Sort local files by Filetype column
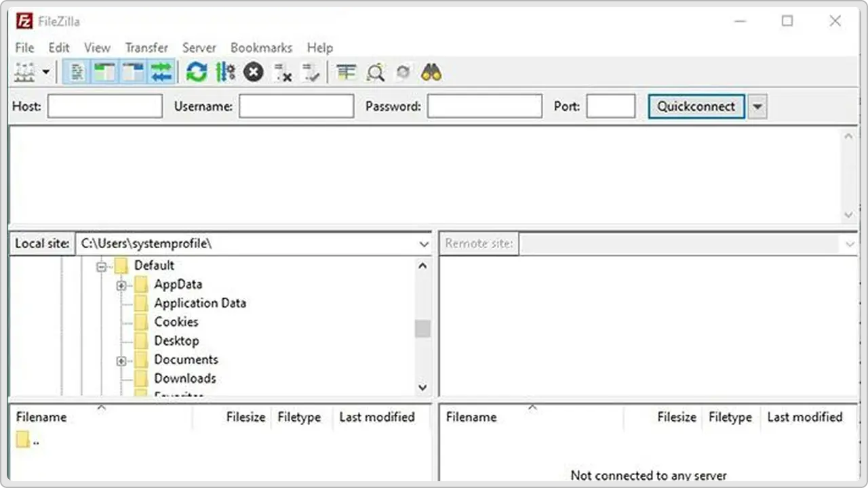Screen dimensions: 868x488 click(299, 418)
